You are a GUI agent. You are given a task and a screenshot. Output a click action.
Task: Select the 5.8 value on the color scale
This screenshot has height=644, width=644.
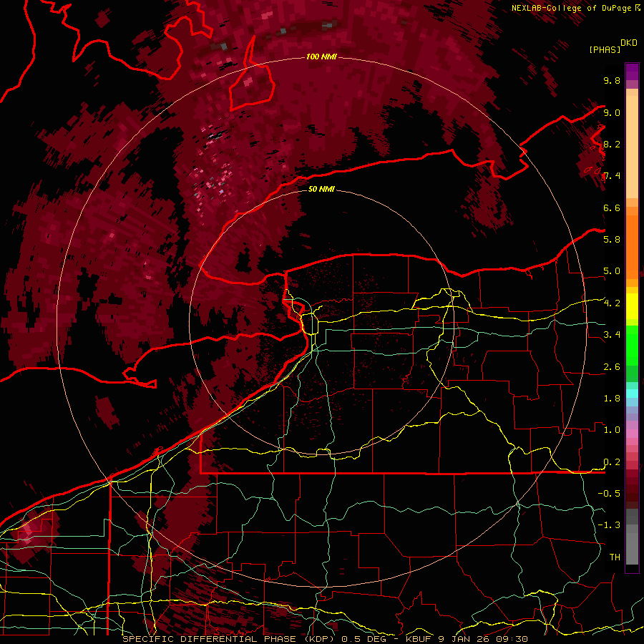click(x=612, y=240)
